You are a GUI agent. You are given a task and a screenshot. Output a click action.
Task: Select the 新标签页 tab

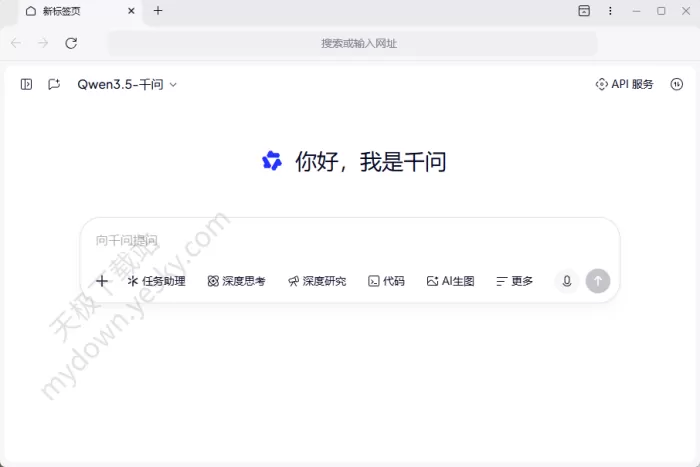coord(80,12)
